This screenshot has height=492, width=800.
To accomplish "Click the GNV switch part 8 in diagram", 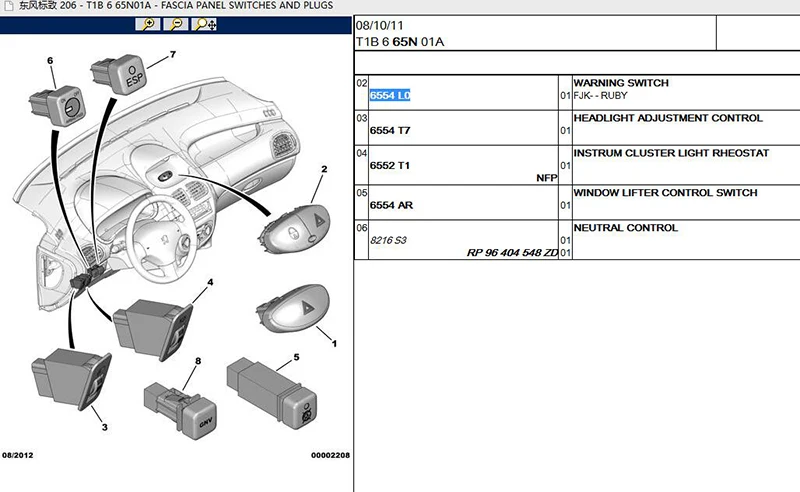I will point(181,410).
